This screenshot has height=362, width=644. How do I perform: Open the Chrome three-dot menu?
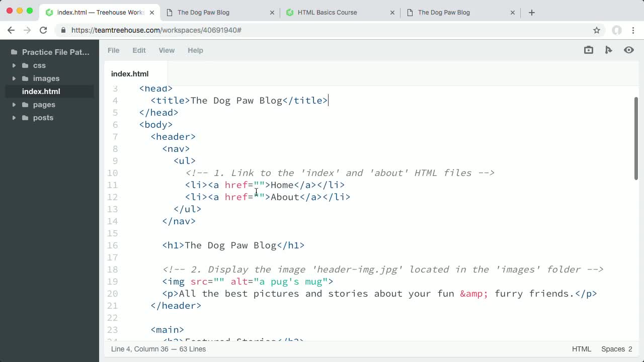coord(633,30)
